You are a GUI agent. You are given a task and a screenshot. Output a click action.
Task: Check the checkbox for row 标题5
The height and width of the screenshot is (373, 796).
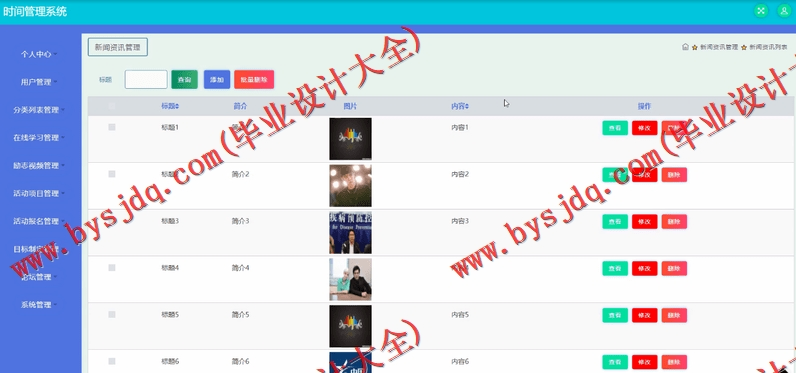point(112,315)
